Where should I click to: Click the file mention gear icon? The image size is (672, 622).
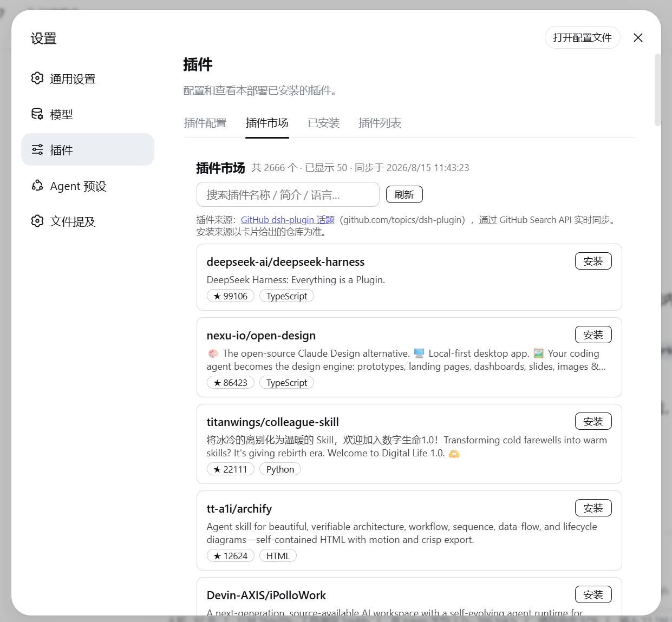[x=37, y=221]
